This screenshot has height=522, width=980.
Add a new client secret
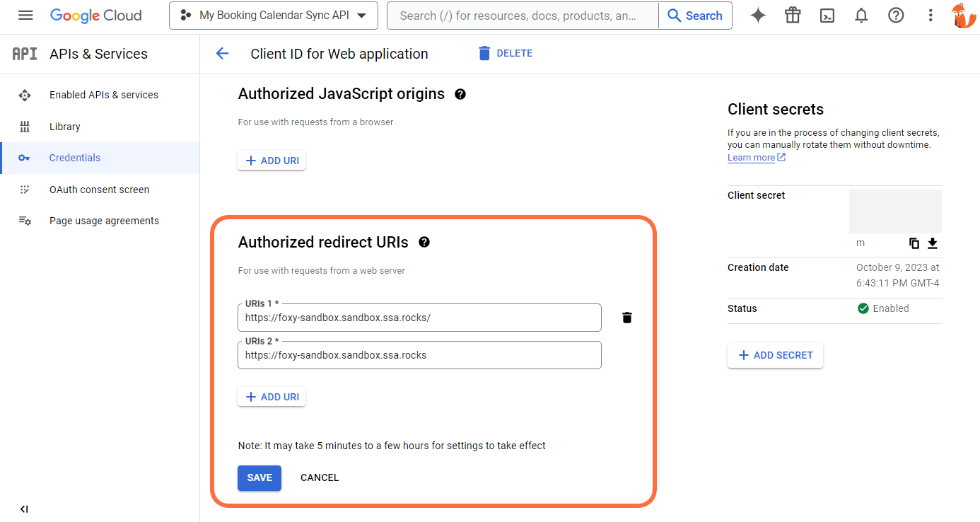tap(775, 355)
